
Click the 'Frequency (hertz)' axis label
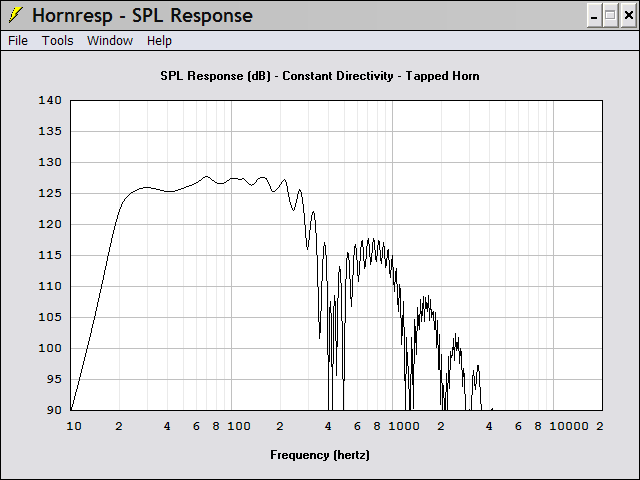point(320,455)
